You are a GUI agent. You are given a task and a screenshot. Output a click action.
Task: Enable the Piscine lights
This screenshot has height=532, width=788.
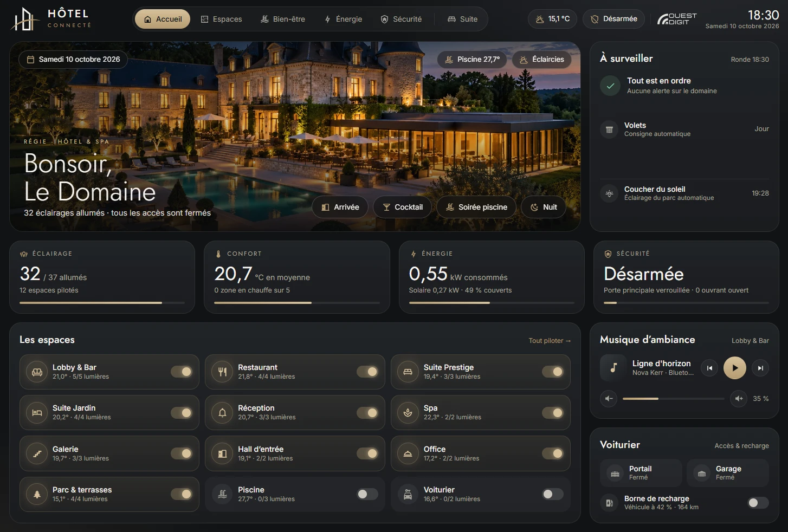[367, 494]
